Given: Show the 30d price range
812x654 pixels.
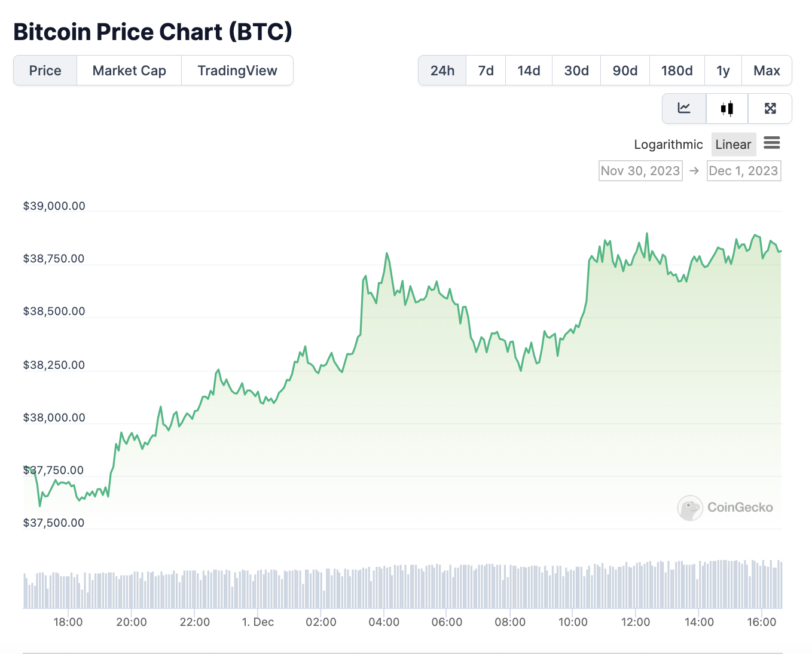Looking at the screenshot, I should pos(576,71).
